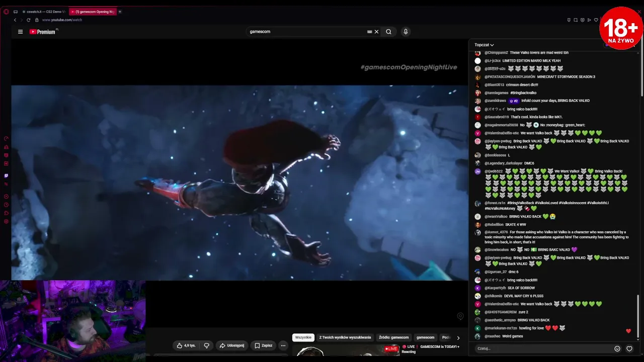Send a heart reaction in chat
The width and height of the screenshot is (644, 362).
click(x=629, y=348)
